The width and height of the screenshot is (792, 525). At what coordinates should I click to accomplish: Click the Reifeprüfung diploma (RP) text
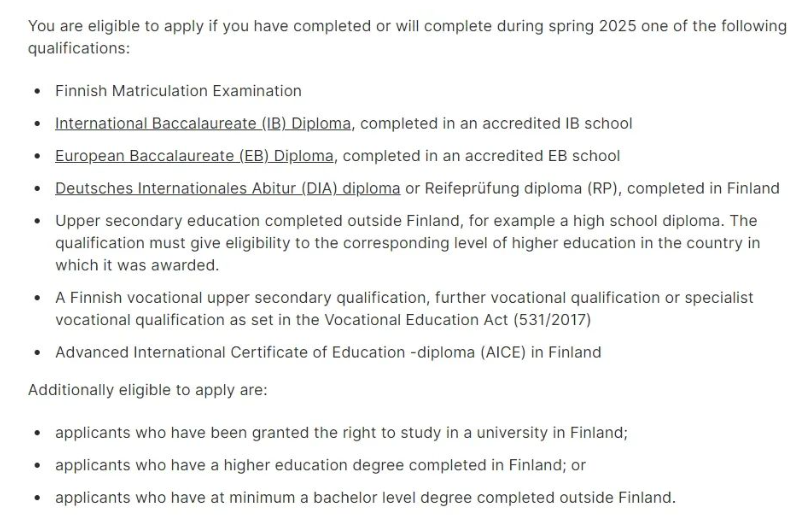pos(523,188)
